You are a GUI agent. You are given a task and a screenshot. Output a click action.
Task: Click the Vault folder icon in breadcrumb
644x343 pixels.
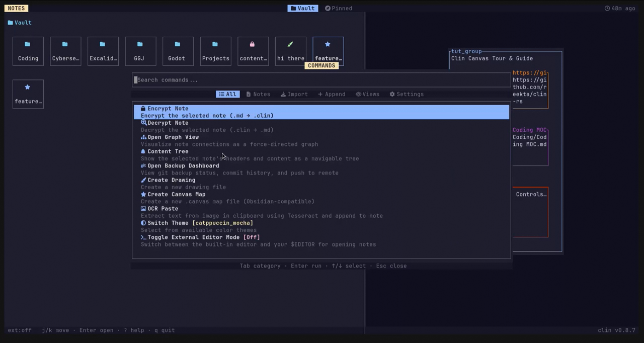click(x=10, y=23)
